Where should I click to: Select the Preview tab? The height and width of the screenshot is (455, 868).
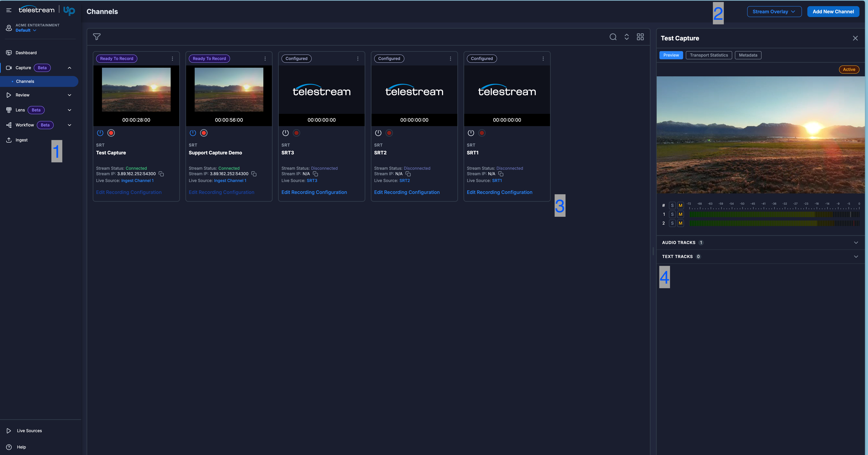tap(671, 55)
